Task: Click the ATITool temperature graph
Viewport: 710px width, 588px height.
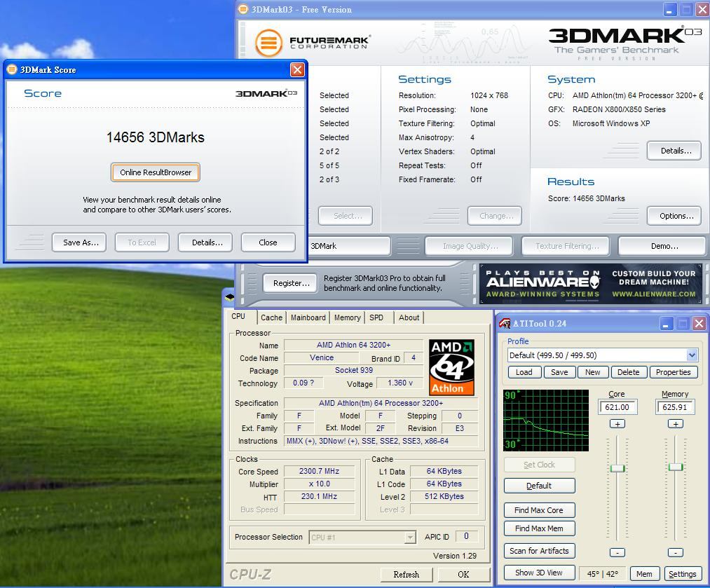Action: pos(546,420)
